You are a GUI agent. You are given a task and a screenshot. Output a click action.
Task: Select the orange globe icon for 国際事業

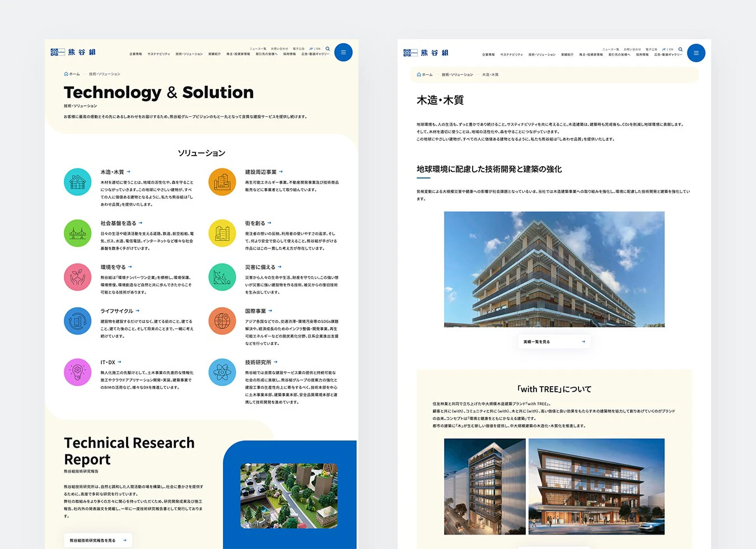pyautogui.click(x=222, y=321)
